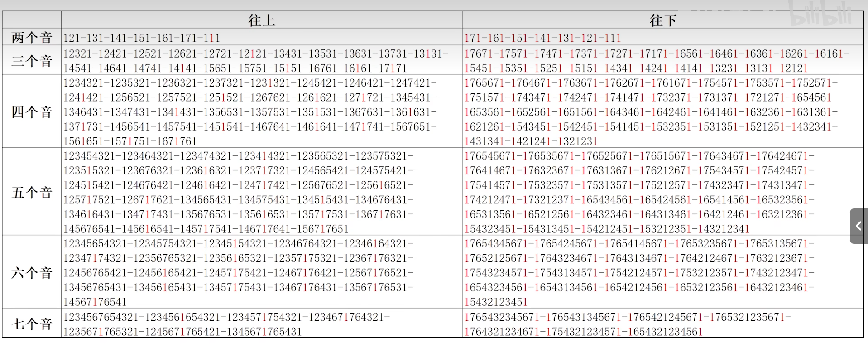Click the line starting 16543234561-16543134561

click(640, 287)
